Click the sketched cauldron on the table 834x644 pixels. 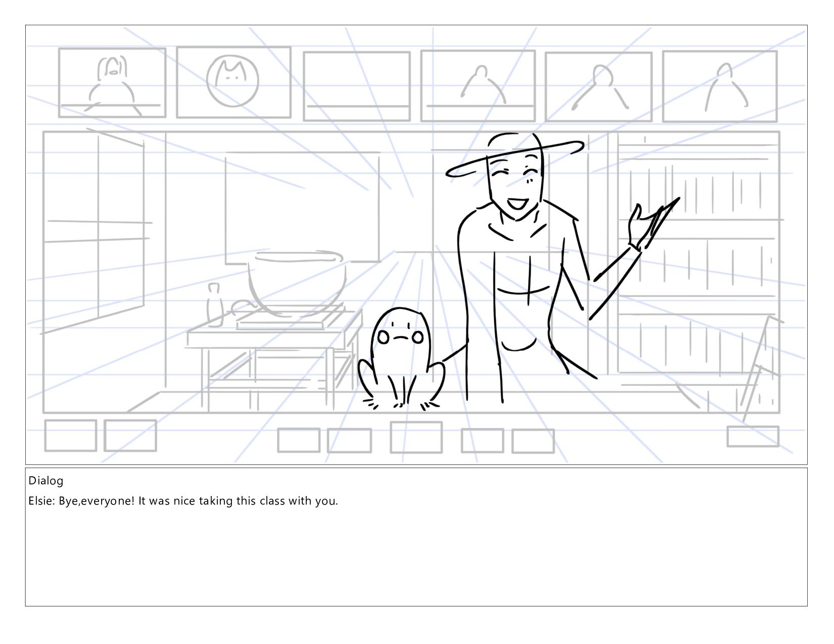click(x=297, y=283)
